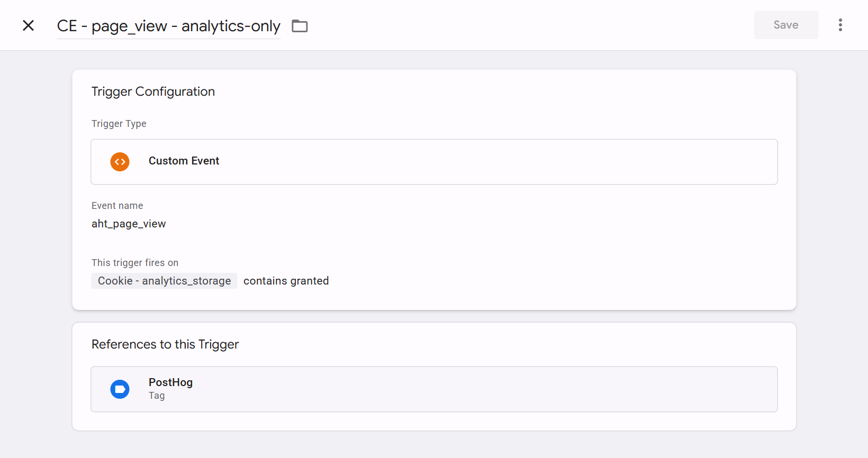The height and width of the screenshot is (458, 868).
Task: Click the aht_page_view event name value
Action: 129,224
